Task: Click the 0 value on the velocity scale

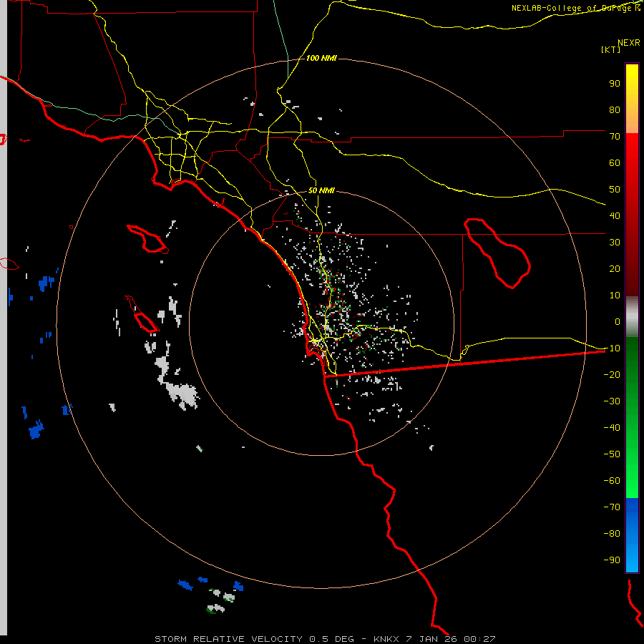Action: pos(618,322)
